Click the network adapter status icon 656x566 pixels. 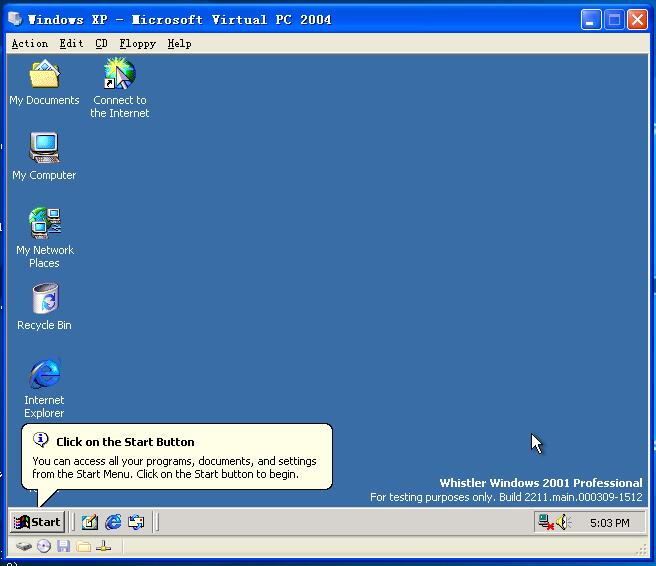(x=103, y=546)
